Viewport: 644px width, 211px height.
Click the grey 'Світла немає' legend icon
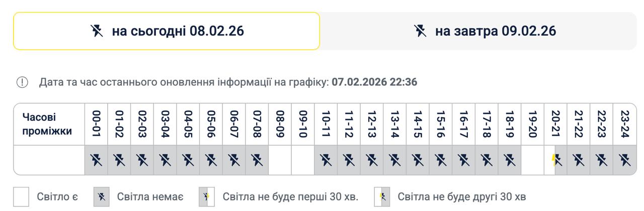101,196
